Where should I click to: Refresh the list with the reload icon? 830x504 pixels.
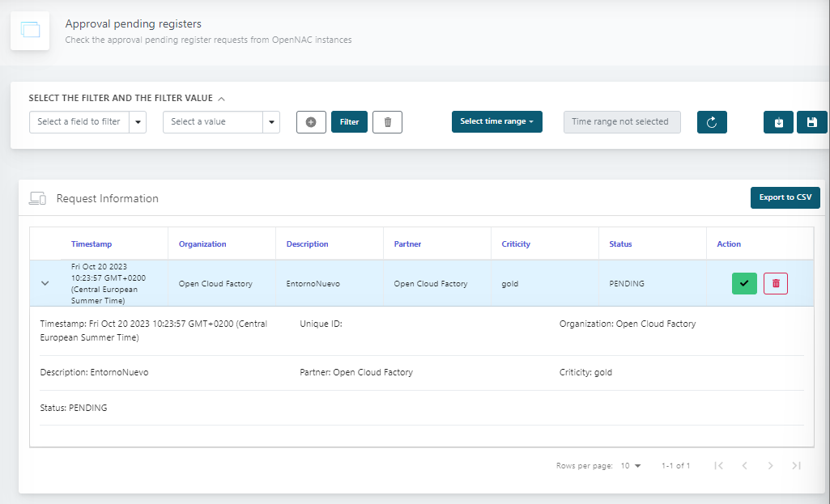pyautogui.click(x=712, y=122)
